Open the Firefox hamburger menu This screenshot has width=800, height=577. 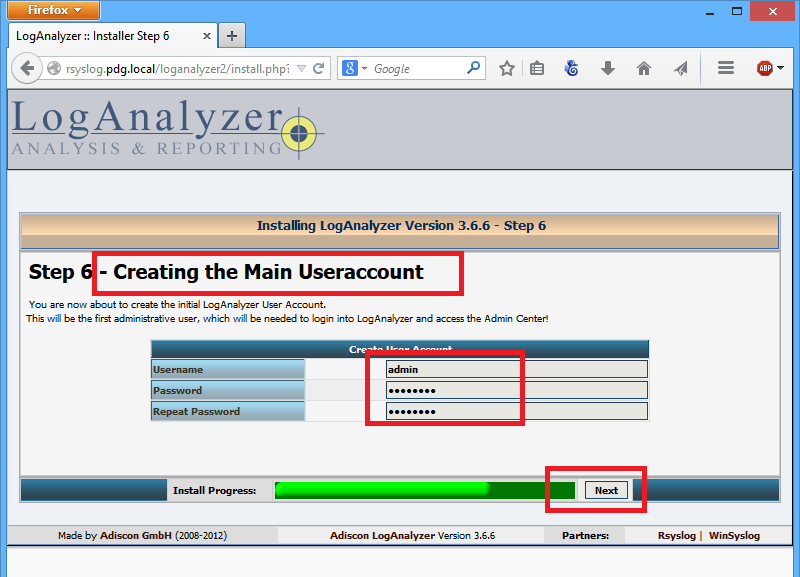pyautogui.click(x=726, y=69)
